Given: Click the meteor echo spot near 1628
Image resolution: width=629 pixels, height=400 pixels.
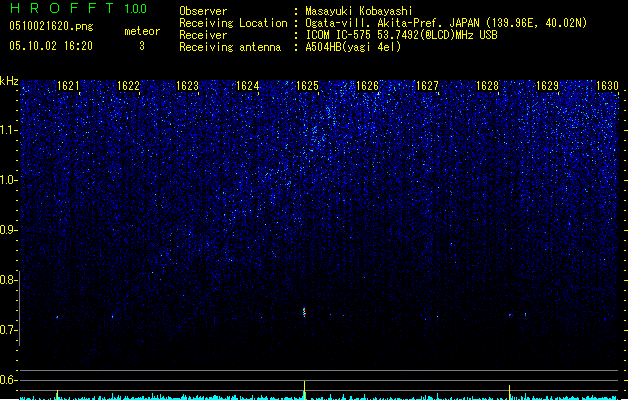Looking at the screenshot, I should click(x=510, y=315).
